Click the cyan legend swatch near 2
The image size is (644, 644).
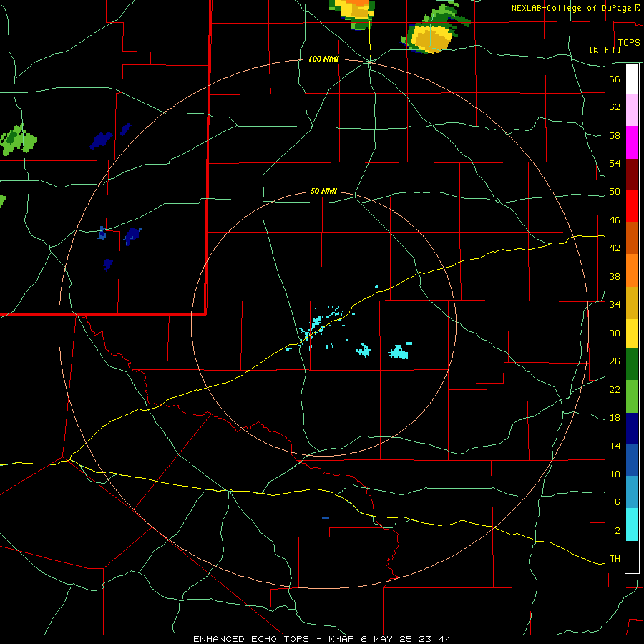632,525
